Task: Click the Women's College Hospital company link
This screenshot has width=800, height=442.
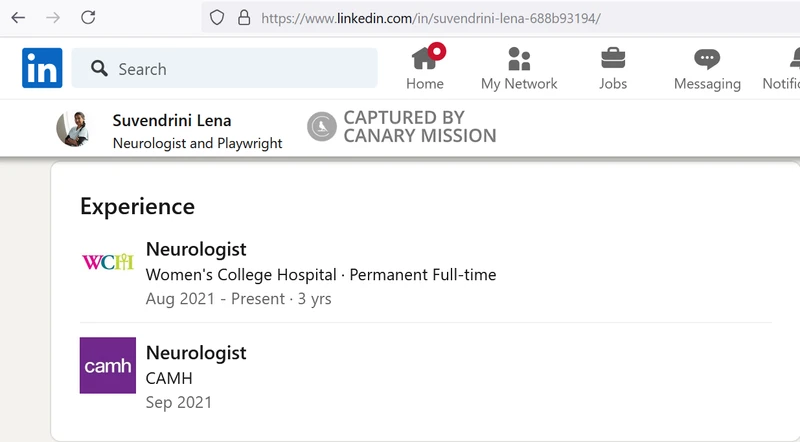Action: pyautogui.click(x=241, y=275)
